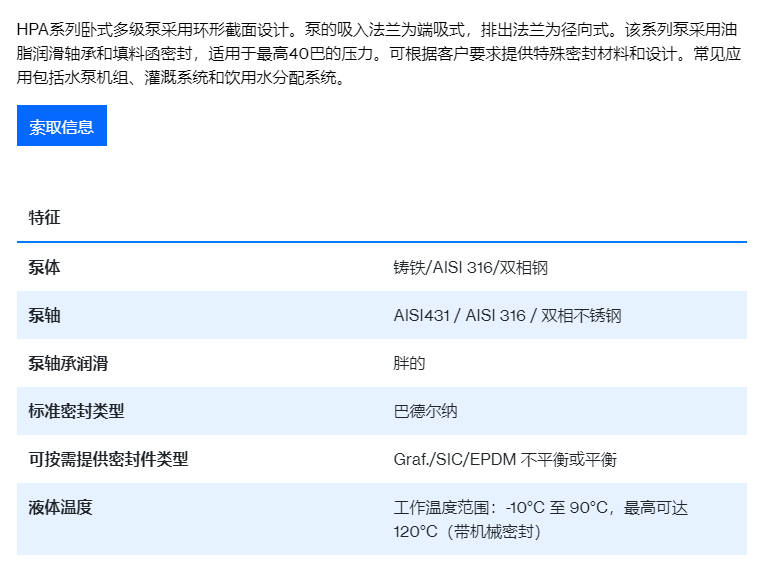Click the 标准密封类型 row label

point(76,411)
